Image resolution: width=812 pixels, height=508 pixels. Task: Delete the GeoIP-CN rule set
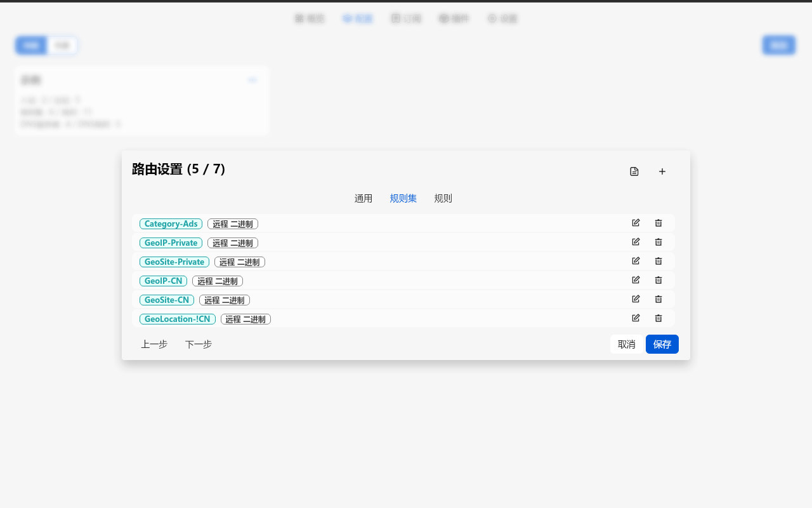658,280
